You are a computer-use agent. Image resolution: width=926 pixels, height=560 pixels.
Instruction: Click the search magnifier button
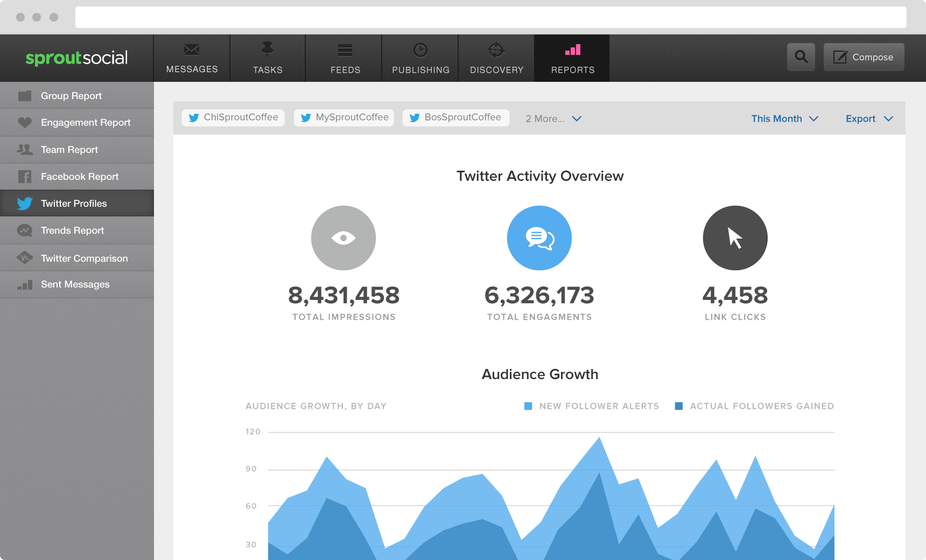click(801, 57)
